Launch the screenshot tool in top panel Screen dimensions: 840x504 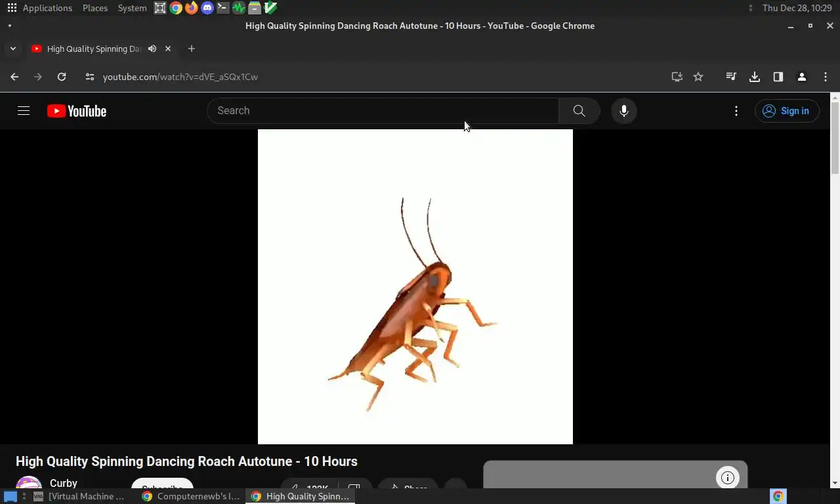(160, 8)
